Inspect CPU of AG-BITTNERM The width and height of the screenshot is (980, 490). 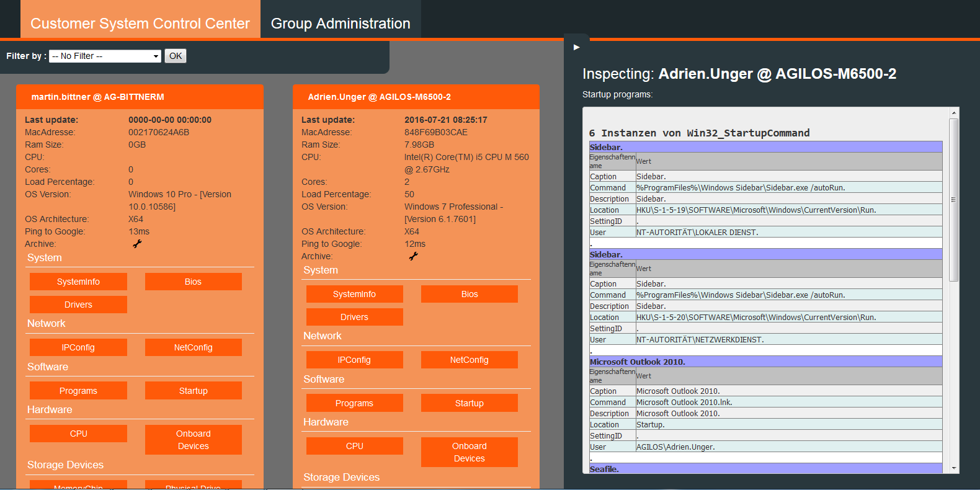pyautogui.click(x=78, y=434)
